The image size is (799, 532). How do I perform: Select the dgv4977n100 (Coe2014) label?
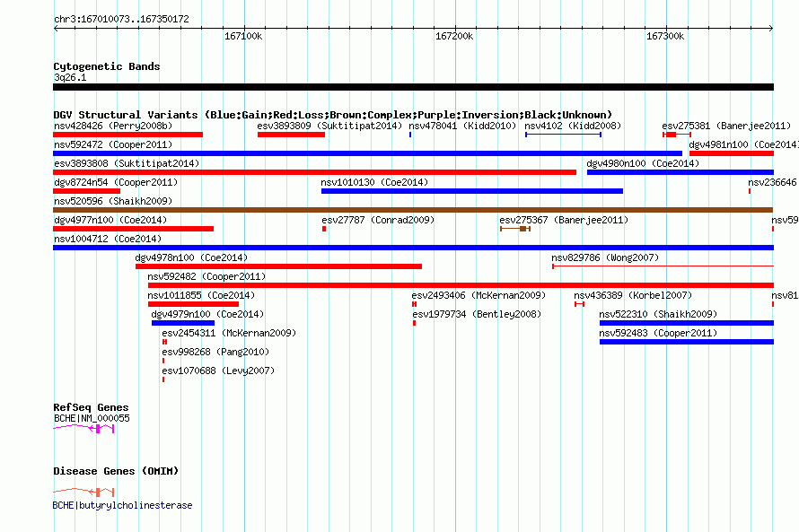coord(110,220)
